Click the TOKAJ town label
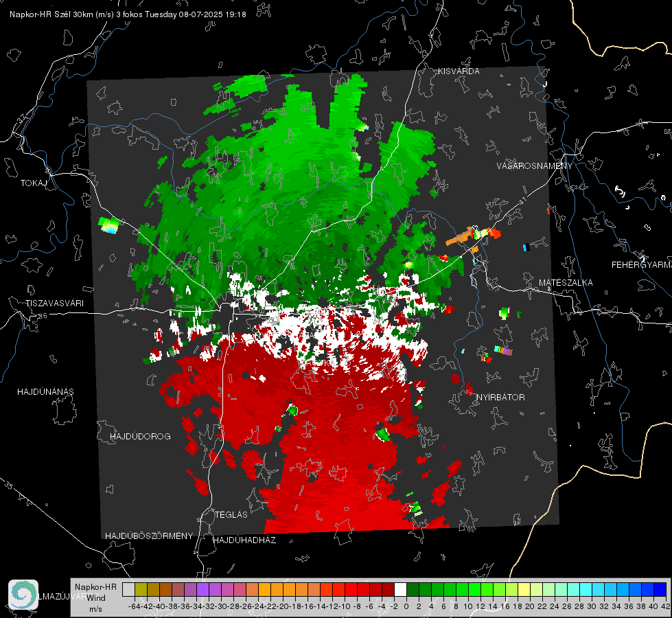Viewport: 672px width, 618px height. (x=34, y=183)
